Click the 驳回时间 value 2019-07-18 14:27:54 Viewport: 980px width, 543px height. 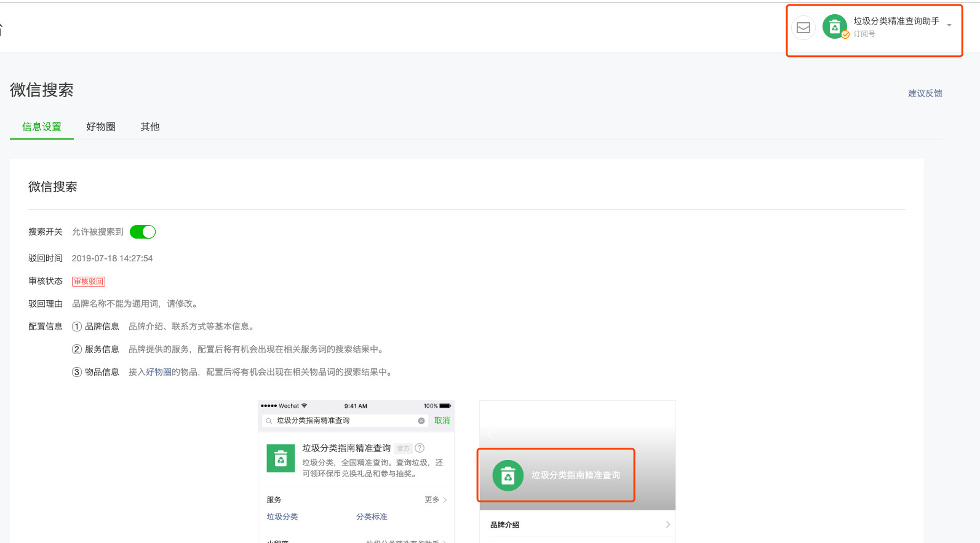point(112,258)
